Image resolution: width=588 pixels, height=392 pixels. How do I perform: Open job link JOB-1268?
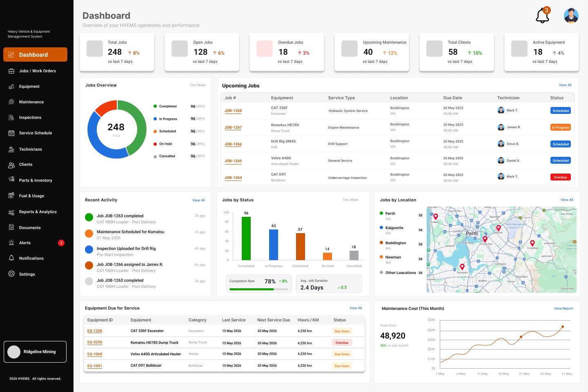[233, 111]
